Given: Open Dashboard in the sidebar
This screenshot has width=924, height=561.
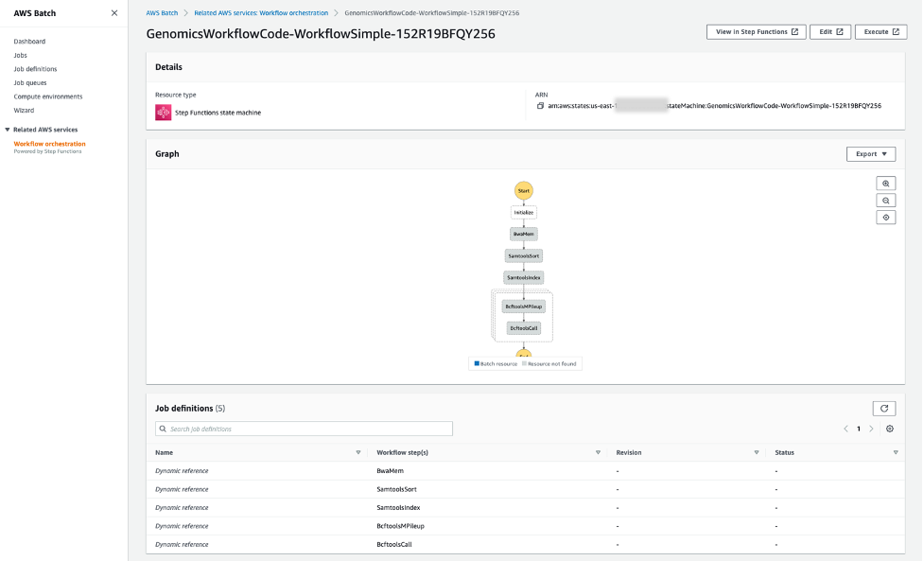Looking at the screenshot, I should (x=29, y=42).
